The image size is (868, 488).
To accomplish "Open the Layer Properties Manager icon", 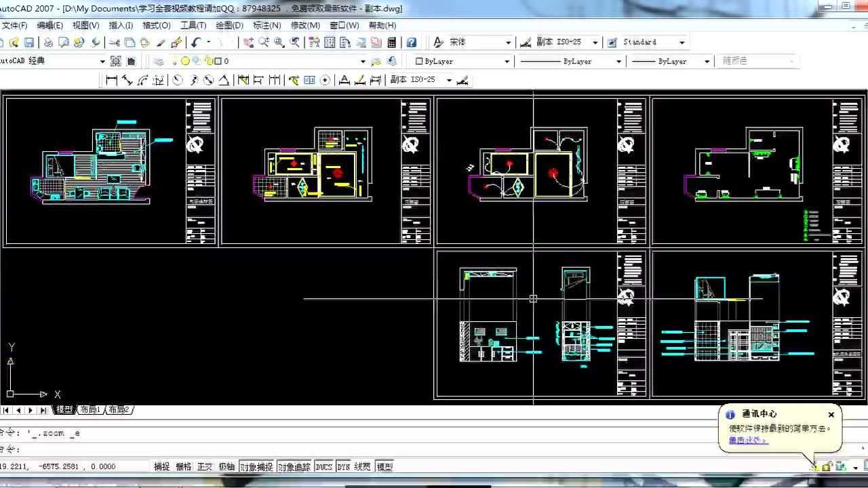I will 158,61.
